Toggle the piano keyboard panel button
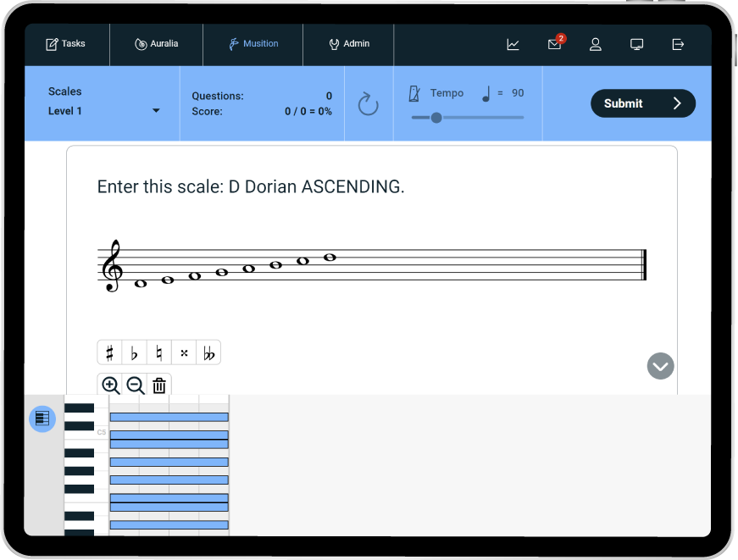 tap(42, 419)
